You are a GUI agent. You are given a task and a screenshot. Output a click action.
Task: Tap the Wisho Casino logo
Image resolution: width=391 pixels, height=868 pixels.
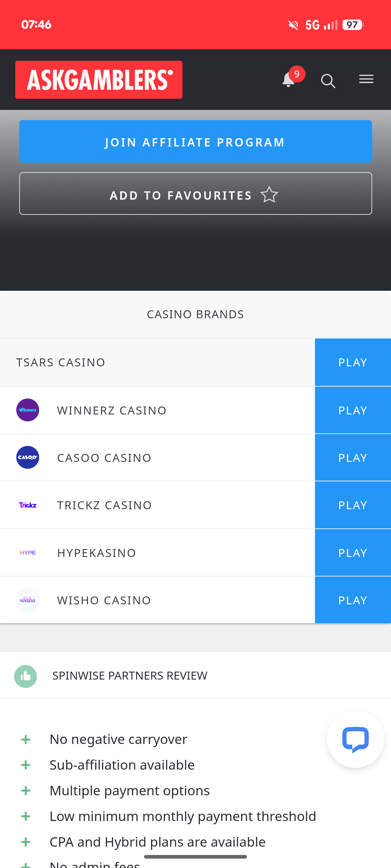[x=28, y=600]
